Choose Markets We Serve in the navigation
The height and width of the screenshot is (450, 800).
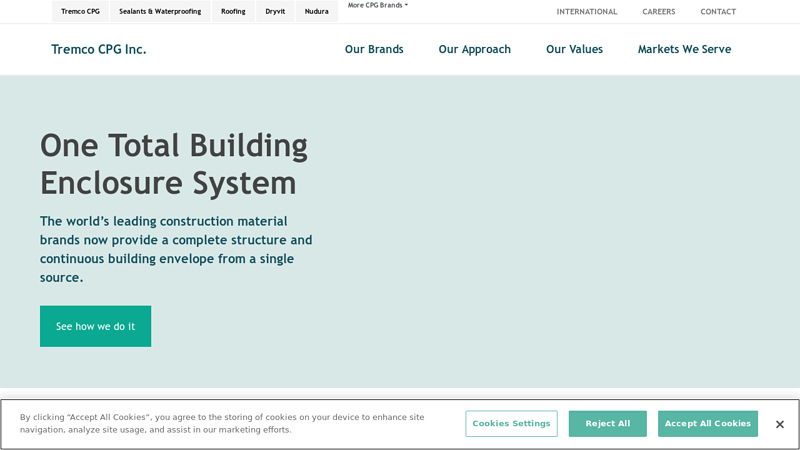point(684,49)
